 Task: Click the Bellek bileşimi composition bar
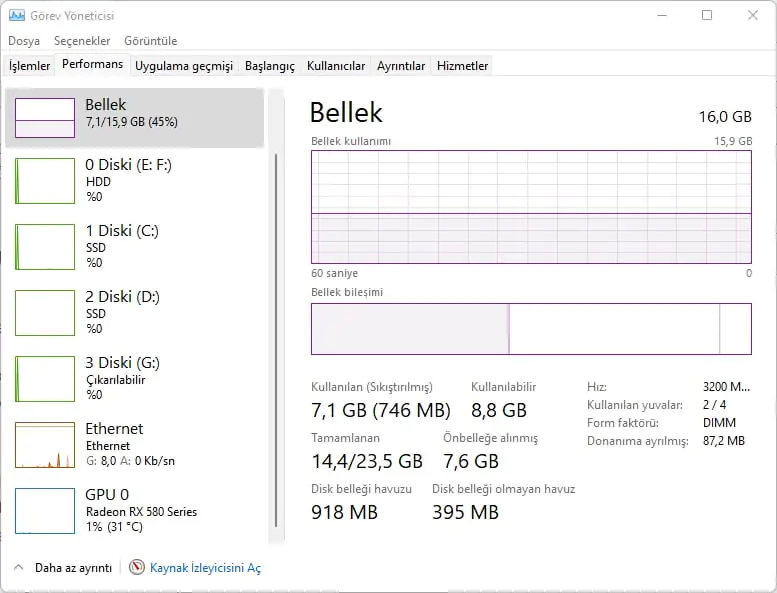click(x=531, y=329)
